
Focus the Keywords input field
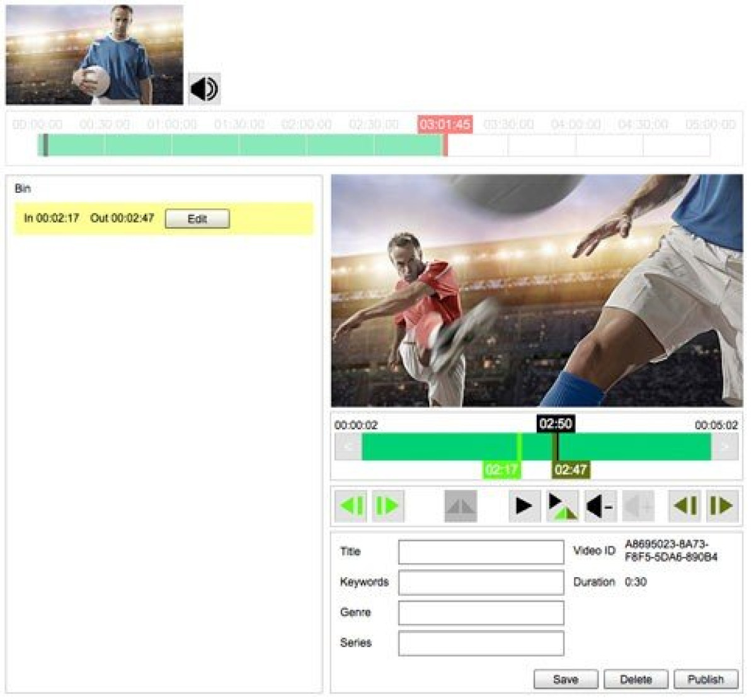pyautogui.click(x=481, y=582)
